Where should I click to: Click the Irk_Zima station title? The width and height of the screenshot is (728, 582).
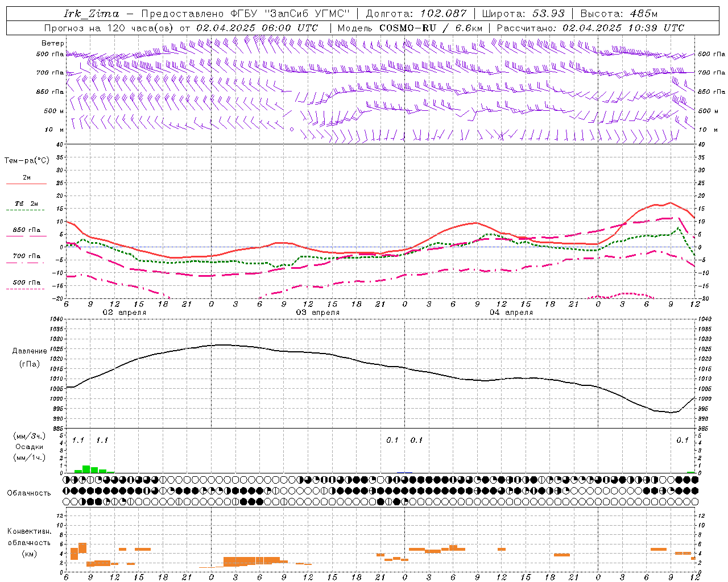(x=92, y=14)
